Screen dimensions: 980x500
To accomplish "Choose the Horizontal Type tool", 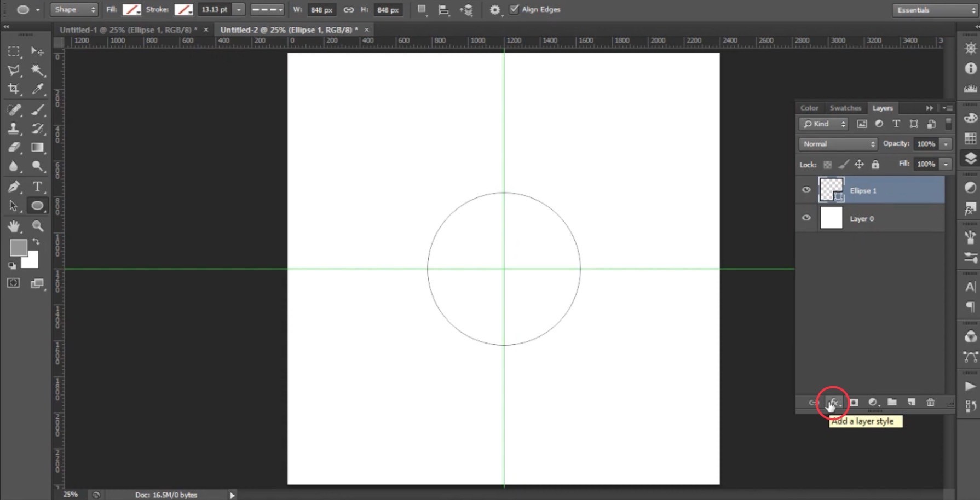I will coord(37,187).
